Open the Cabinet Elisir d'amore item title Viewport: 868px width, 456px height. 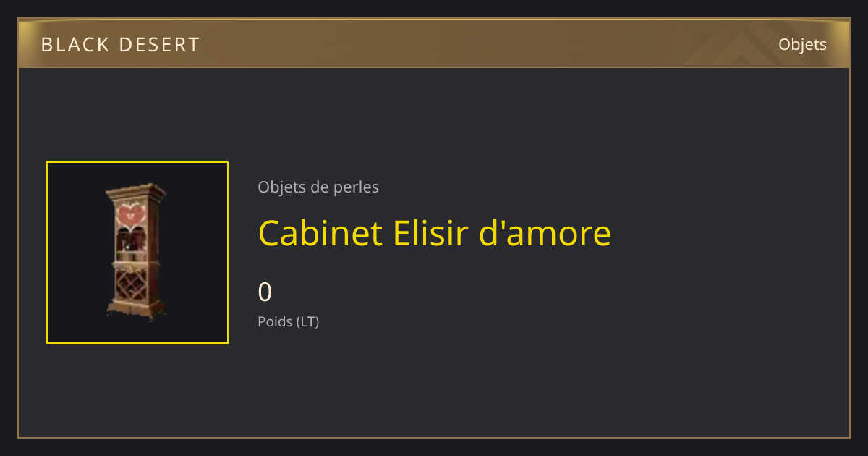pyautogui.click(x=435, y=233)
